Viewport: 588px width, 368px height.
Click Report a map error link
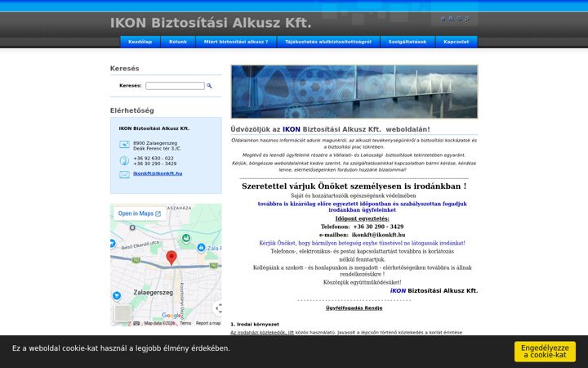click(208, 323)
